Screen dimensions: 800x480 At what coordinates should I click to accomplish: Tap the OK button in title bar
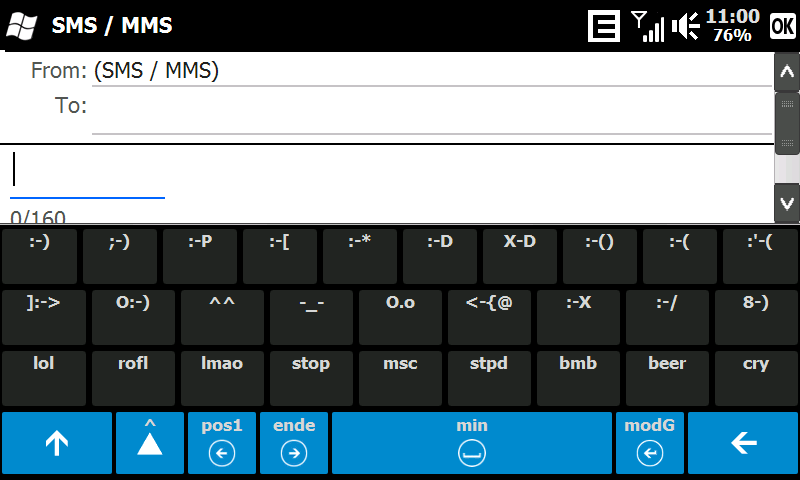(783, 26)
